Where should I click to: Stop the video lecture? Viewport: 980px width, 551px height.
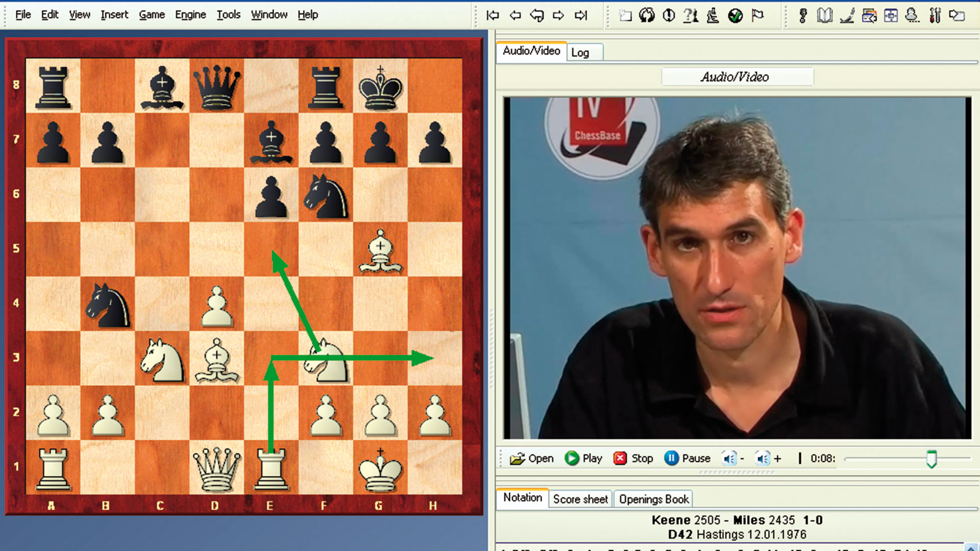(x=634, y=458)
